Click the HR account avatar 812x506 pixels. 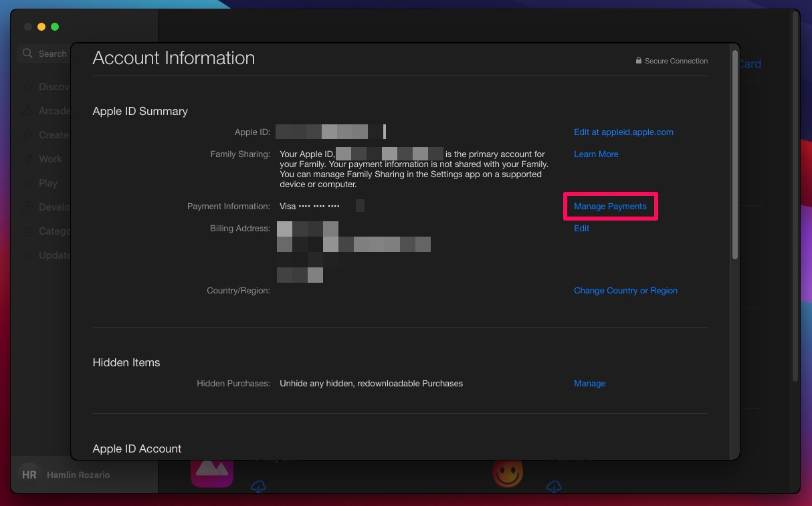[29, 475]
